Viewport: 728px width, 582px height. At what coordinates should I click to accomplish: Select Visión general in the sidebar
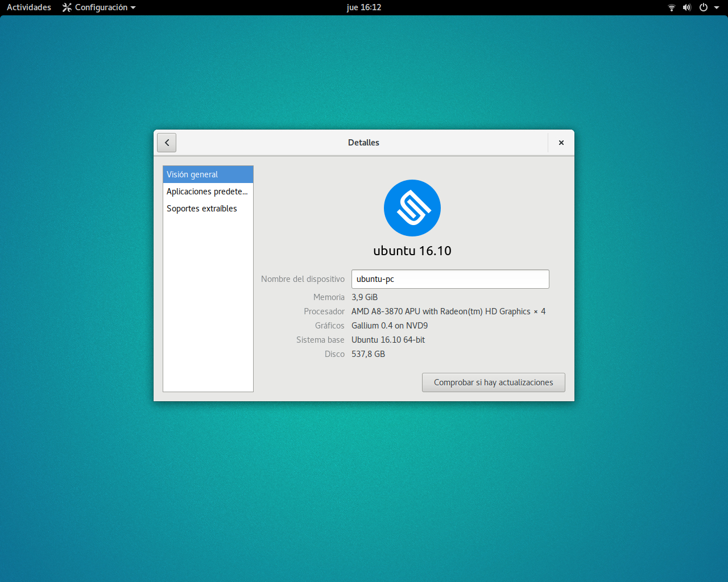pos(208,174)
